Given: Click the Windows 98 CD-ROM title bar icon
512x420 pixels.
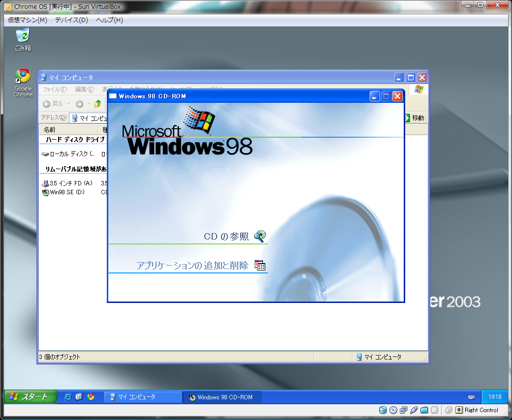Looking at the screenshot, I should pos(113,96).
